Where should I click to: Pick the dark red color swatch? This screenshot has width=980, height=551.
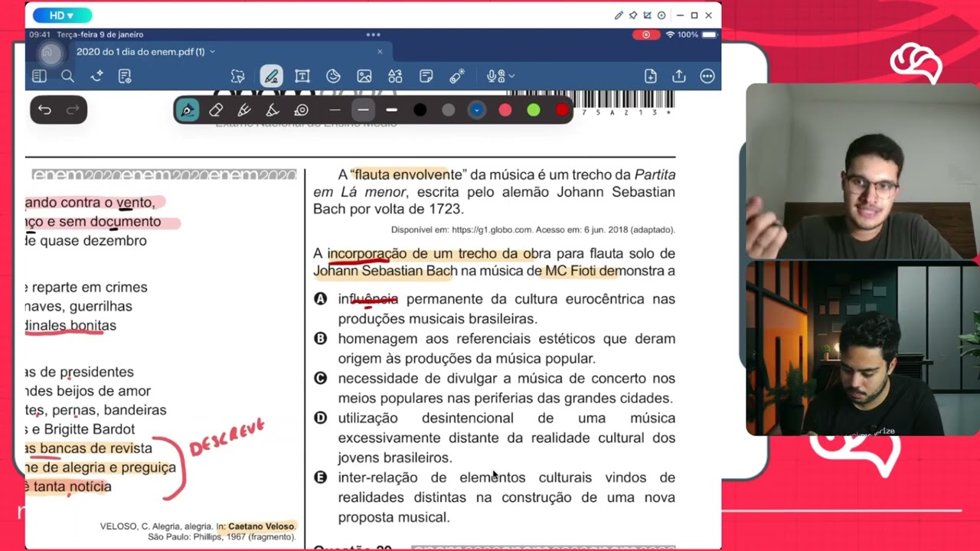click(562, 110)
